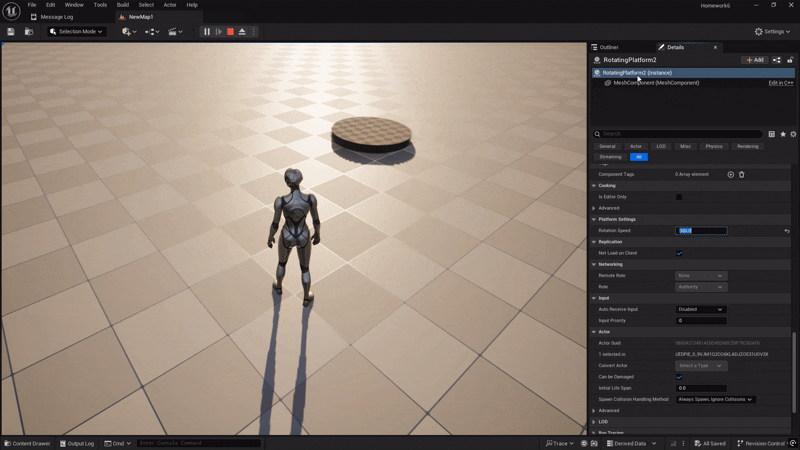Open the File menu

coord(32,5)
